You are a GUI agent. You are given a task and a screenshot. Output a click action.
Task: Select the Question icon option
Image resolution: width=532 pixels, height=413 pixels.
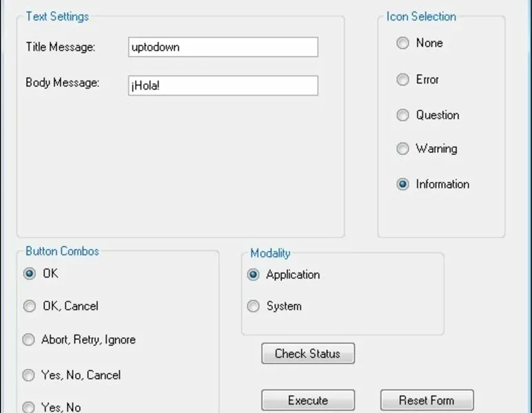403,116
